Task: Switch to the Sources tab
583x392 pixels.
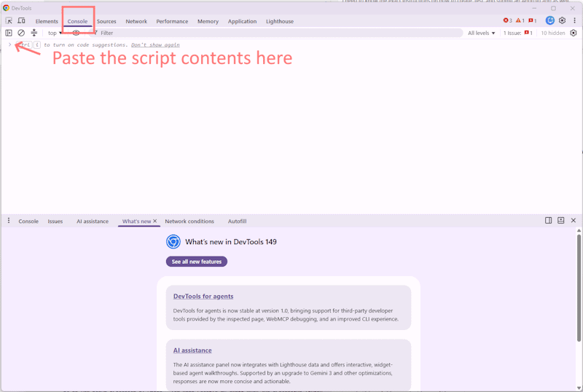Action: 106,21
